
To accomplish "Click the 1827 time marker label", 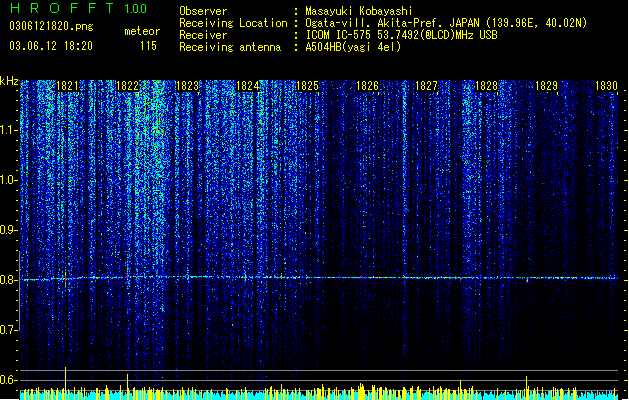I will click(x=426, y=86).
